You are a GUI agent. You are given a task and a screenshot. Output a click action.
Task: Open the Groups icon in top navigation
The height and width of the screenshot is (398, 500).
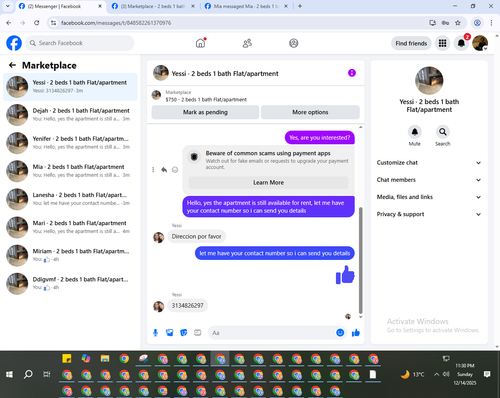293,43
